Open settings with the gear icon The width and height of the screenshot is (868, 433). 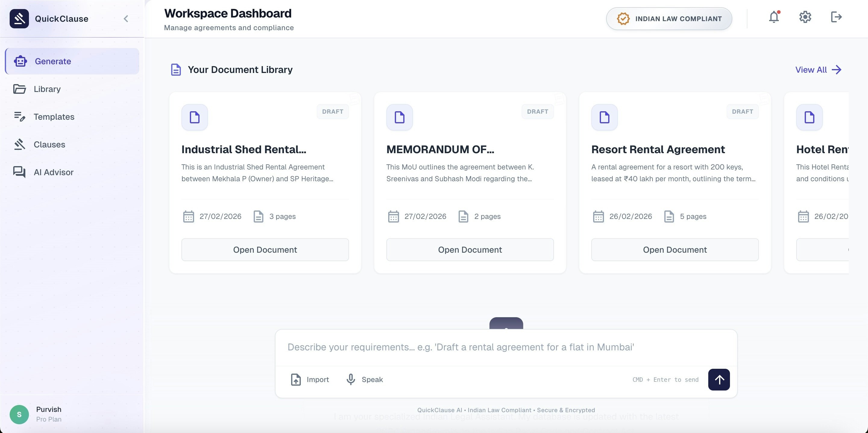coord(805,17)
